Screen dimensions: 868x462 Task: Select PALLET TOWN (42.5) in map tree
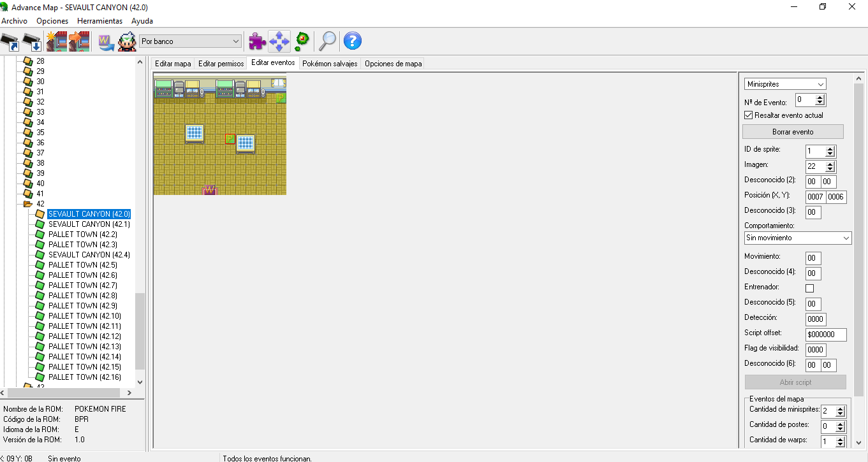(82, 265)
